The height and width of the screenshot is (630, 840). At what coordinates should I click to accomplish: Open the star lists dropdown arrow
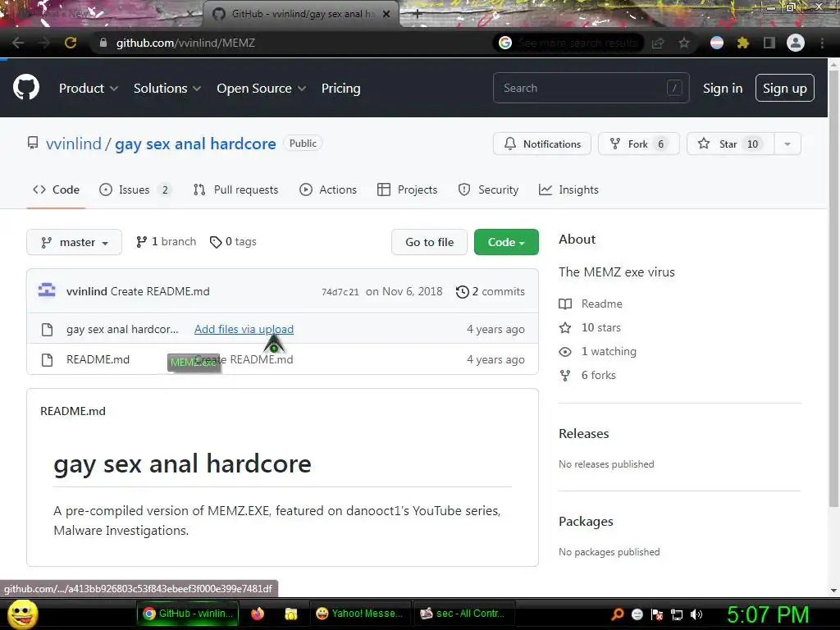787,144
